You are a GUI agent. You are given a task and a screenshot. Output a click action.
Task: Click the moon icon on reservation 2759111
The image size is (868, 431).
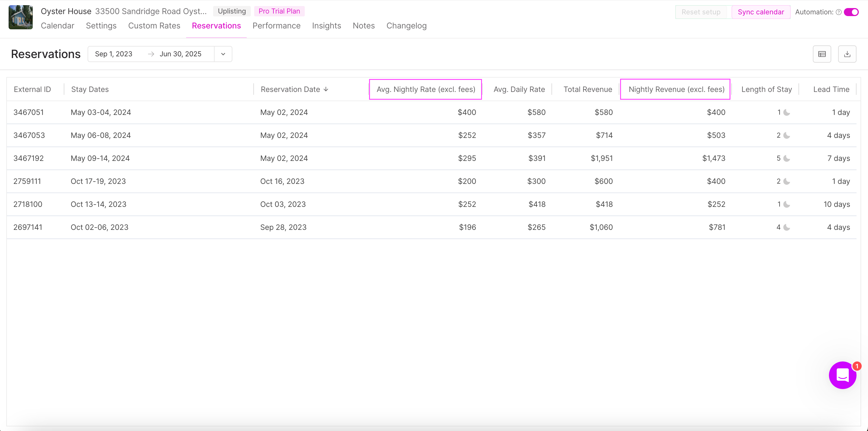tap(787, 181)
